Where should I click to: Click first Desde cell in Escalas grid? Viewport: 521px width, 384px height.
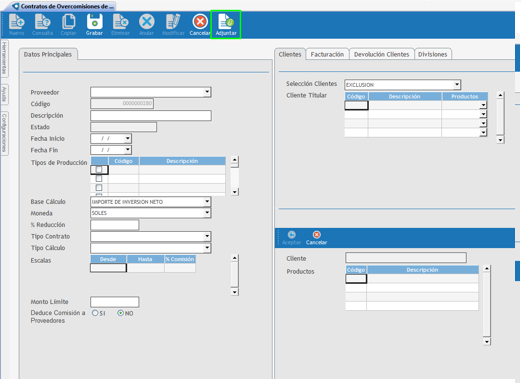point(108,268)
